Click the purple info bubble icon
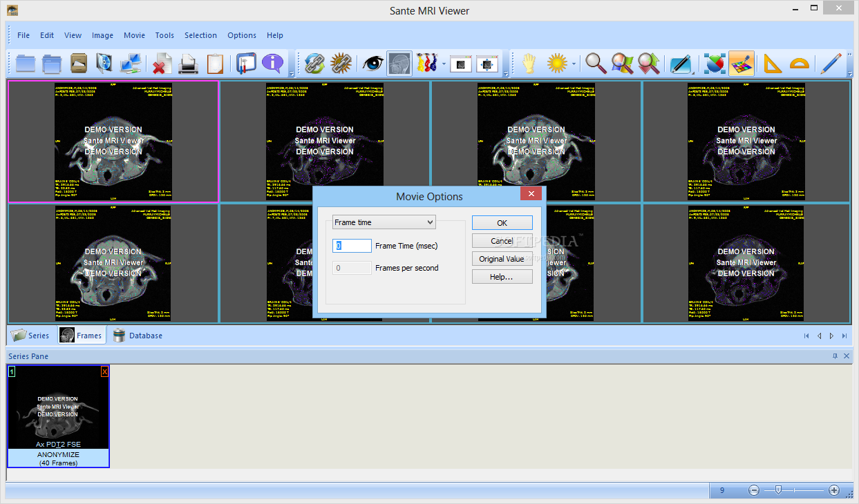The image size is (859, 504). (273, 64)
